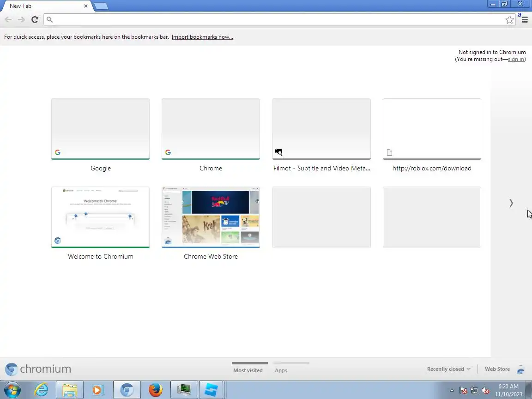
Task: Click Chromium favicon on Welcome tile
Action: (x=58, y=241)
